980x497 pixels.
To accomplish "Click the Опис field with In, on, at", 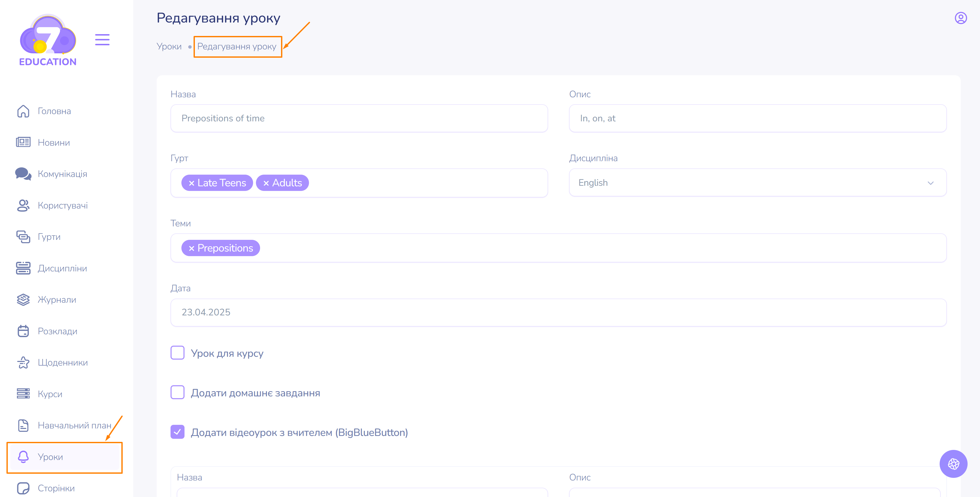I will [x=757, y=118].
